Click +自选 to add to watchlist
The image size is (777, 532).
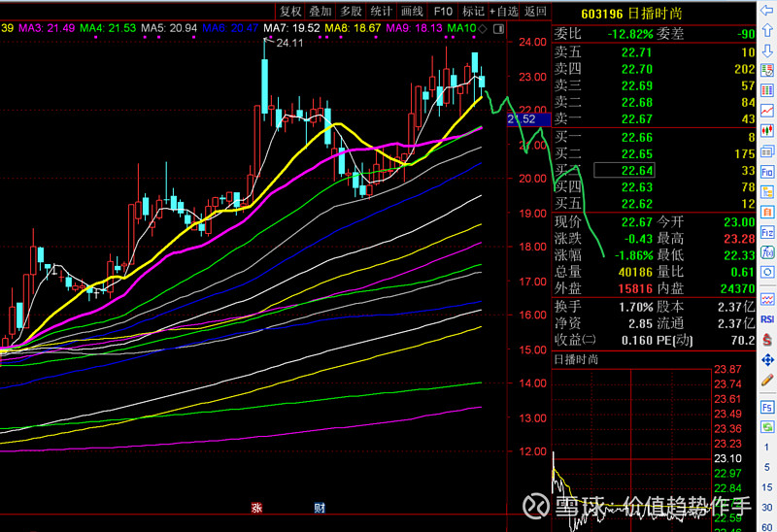[x=504, y=11]
